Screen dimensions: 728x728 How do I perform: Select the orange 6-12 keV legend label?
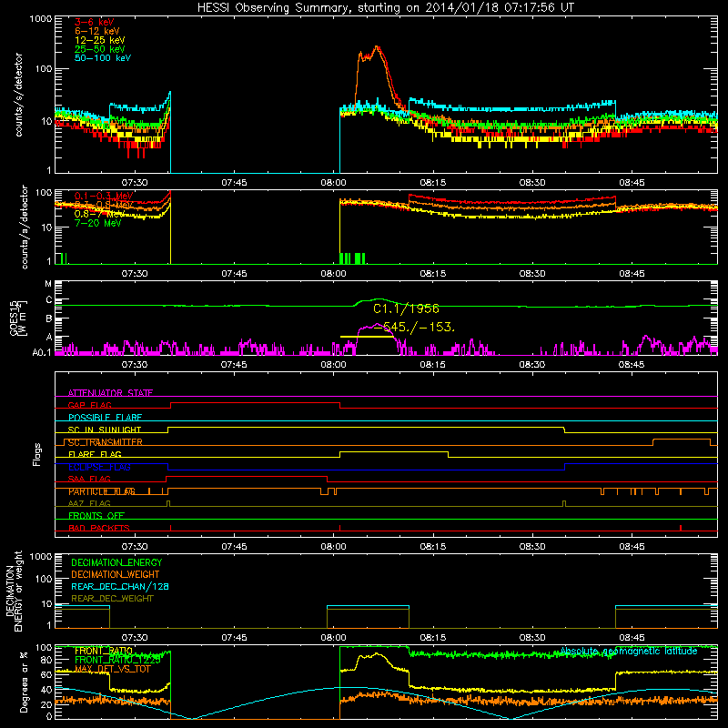tap(97, 31)
